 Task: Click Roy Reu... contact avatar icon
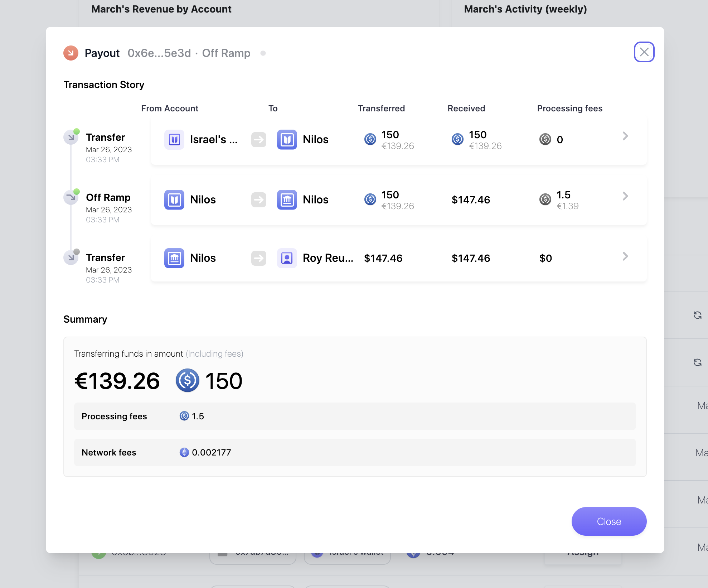[x=287, y=258]
